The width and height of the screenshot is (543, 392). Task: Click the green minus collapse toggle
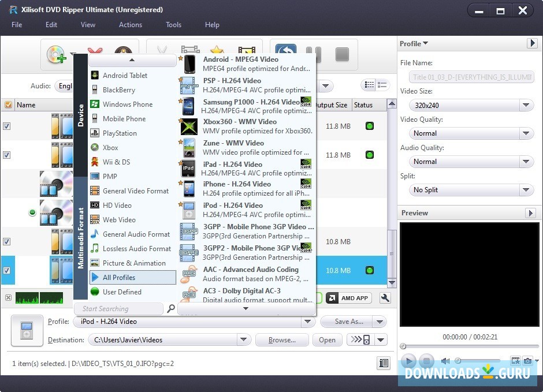coord(32,212)
